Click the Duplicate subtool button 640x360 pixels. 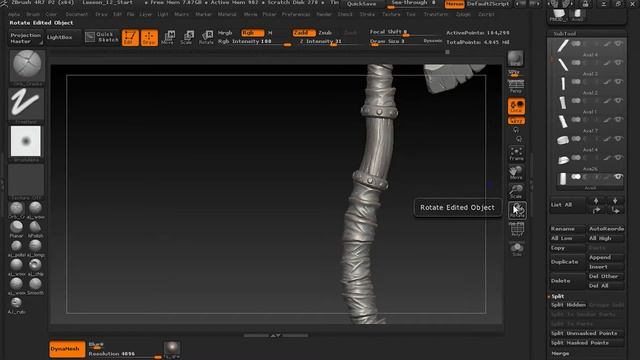coord(567,262)
